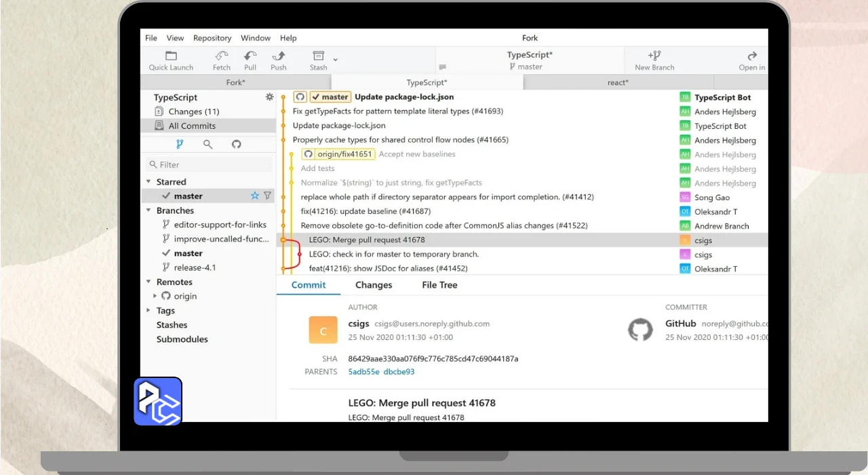The height and width of the screenshot is (475, 868).
Task: Open the GitHub icon tab in sidebar
Action: click(236, 144)
